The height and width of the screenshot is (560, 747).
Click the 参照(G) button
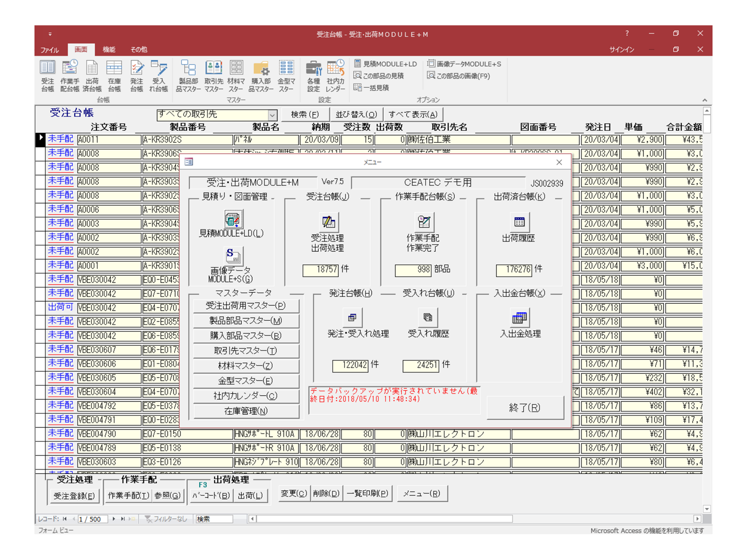click(167, 496)
